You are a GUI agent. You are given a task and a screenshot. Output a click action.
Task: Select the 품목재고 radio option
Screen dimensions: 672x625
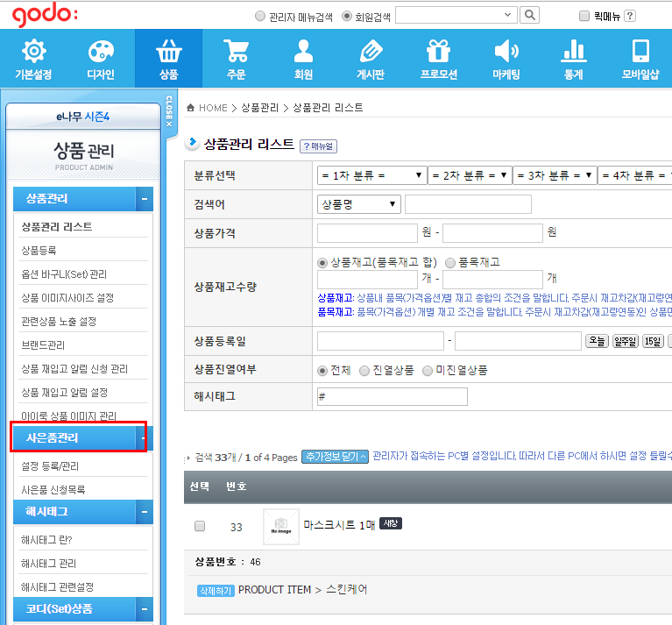tap(450, 262)
